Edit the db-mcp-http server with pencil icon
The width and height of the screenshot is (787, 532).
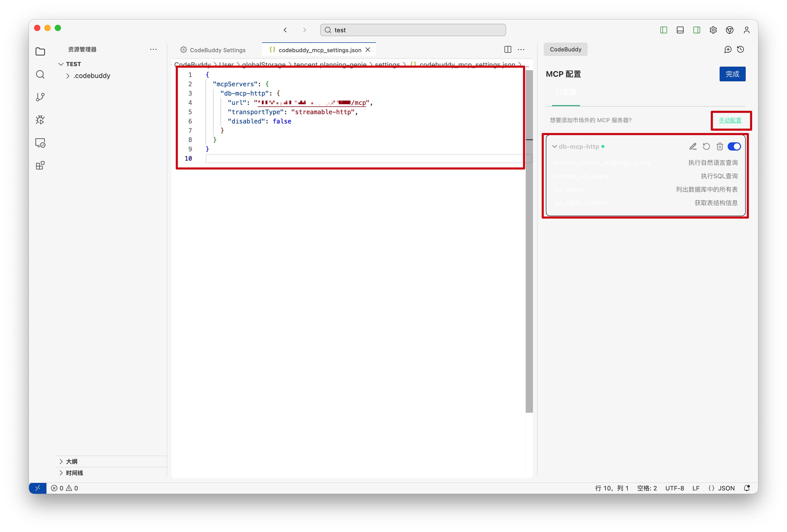(x=693, y=147)
